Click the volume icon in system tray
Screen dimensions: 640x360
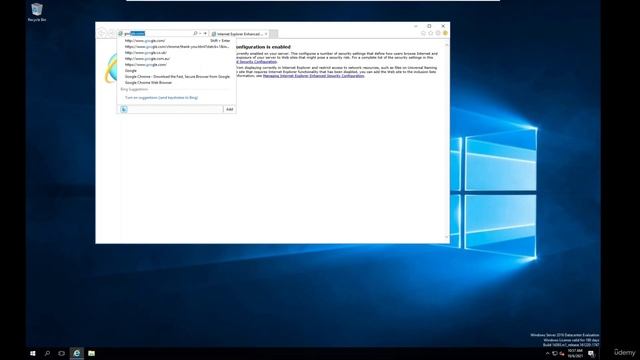(x=562, y=353)
